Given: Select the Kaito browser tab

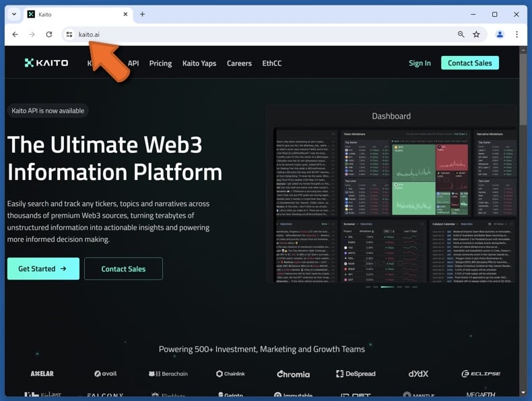Looking at the screenshot, I should 77,14.
